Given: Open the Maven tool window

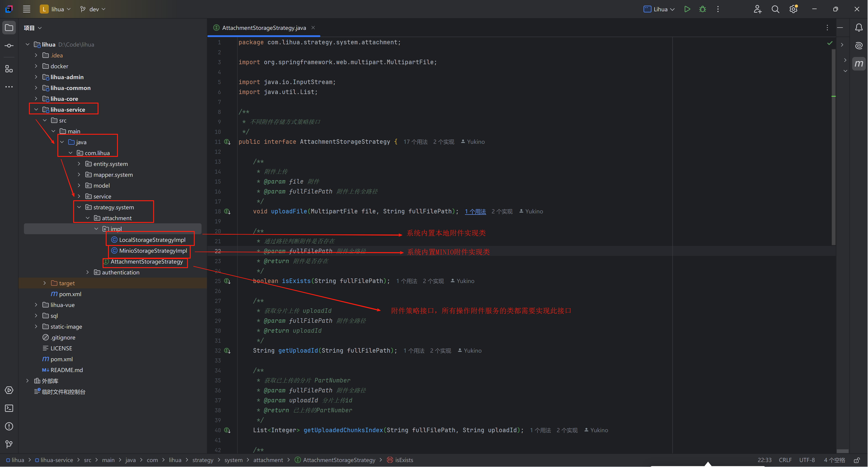Looking at the screenshot, I should point(859,63).
